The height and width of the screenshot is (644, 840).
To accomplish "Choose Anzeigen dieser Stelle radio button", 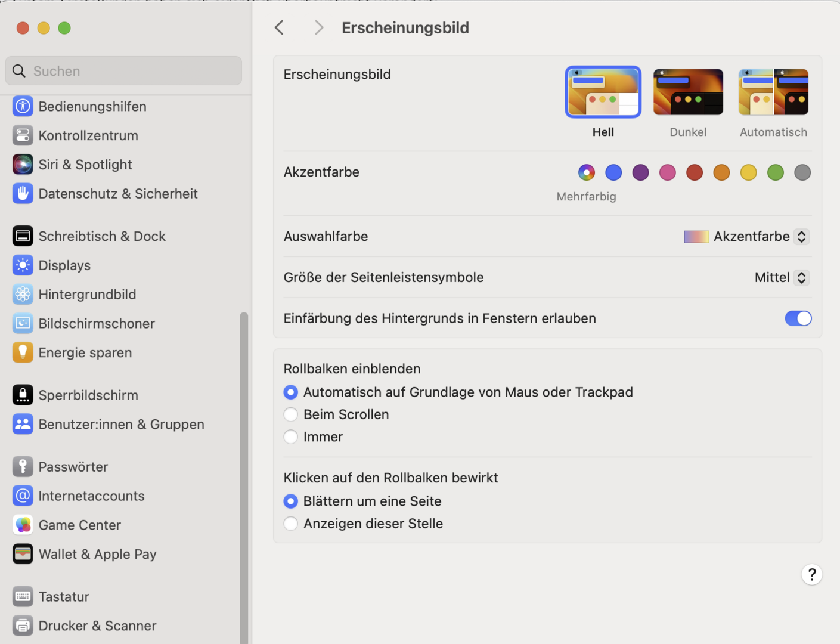I will pos(290,524).
